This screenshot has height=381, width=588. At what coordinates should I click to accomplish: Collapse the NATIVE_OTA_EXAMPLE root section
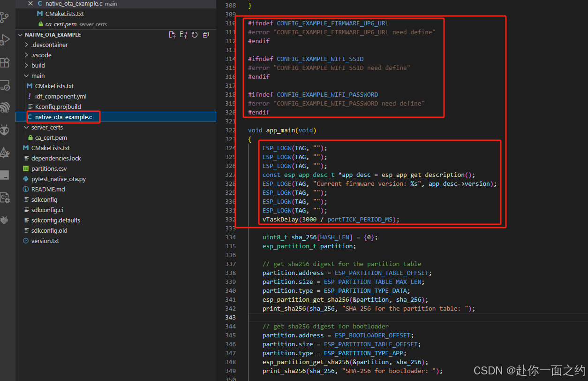(x=21, y=35)
